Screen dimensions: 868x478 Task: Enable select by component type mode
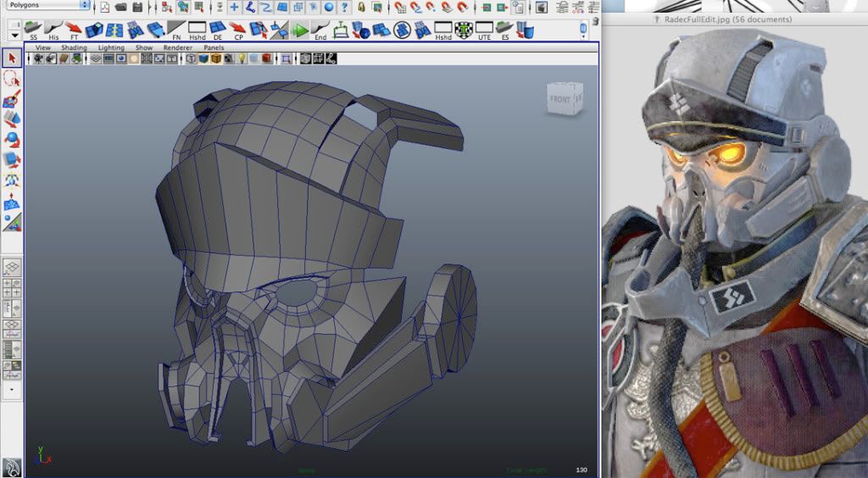[198, 7]
